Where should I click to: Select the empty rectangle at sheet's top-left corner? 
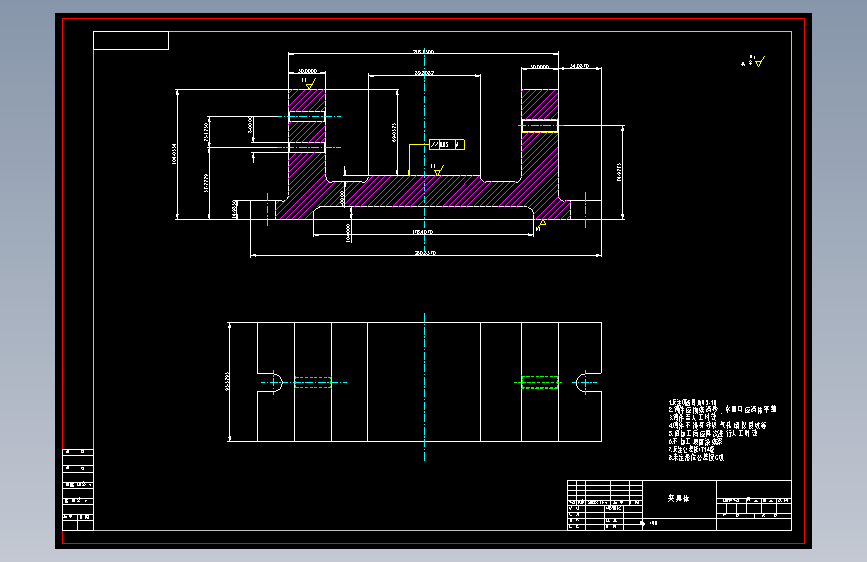(131, 40)
